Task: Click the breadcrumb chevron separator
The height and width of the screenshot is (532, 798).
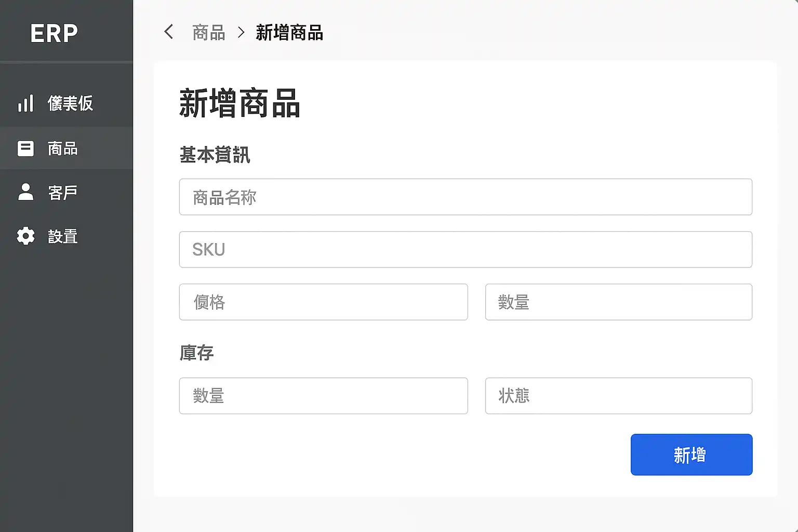Action: [241, 33]
